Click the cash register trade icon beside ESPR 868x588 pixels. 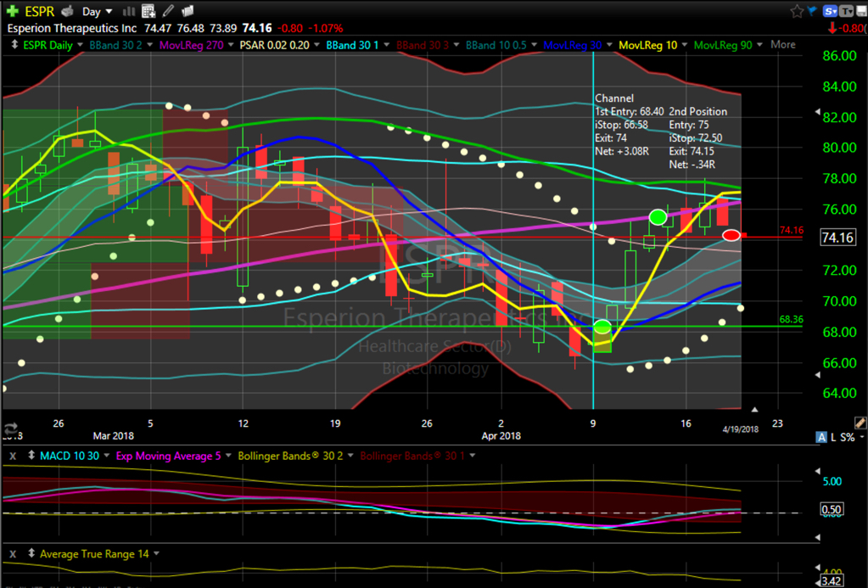tap(67, 11)
